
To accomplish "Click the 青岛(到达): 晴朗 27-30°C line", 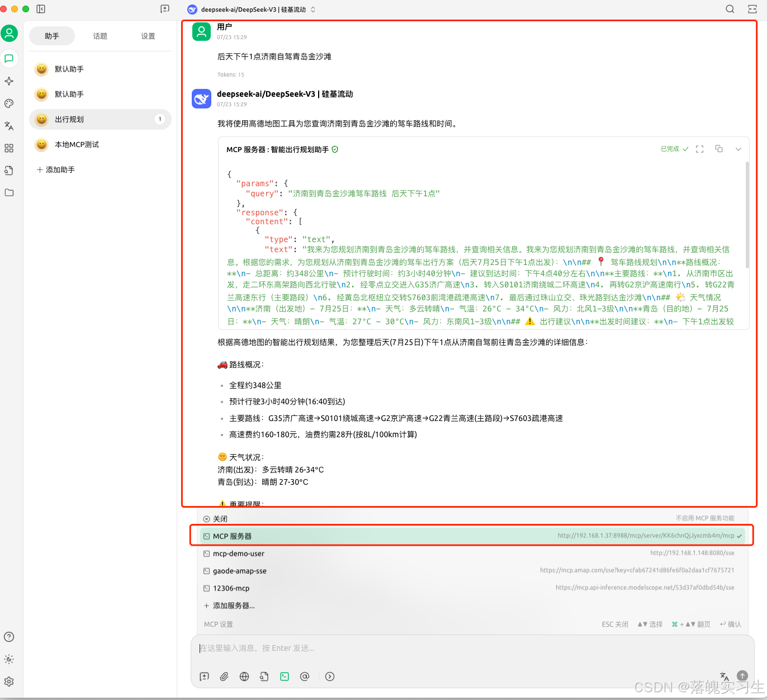I will [x=263, y=482].
